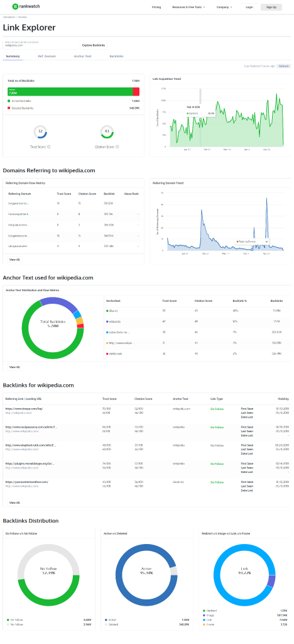Open the recipesource.com referring link

click(x=31, y=427)
